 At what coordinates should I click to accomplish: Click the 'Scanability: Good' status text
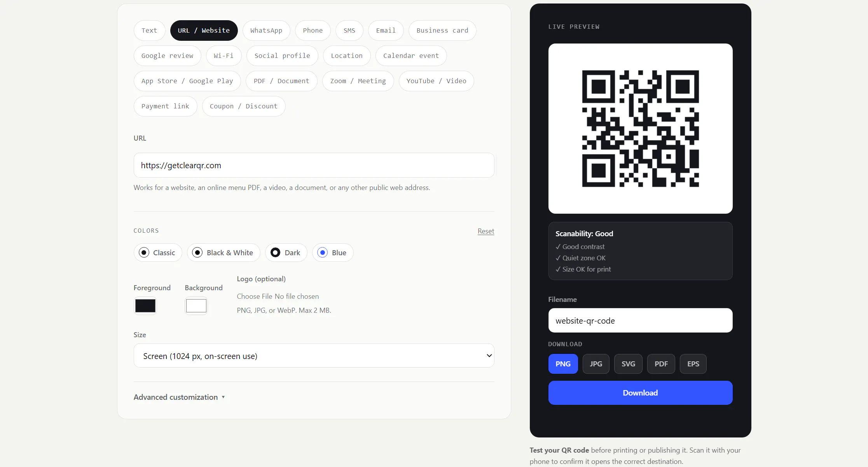584,233
